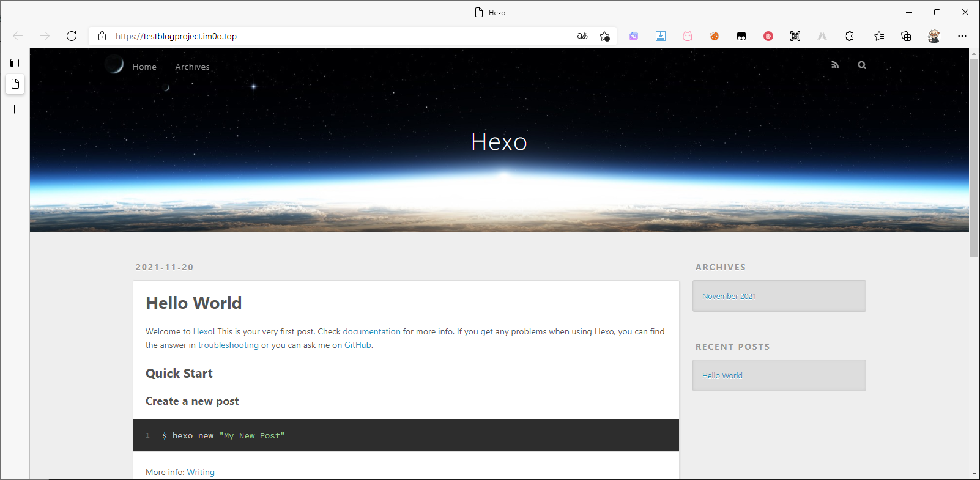Follow the Hexo! link in the post
Image resolution: width=980 pixels, height=480 pixels.
click(204, 331)
